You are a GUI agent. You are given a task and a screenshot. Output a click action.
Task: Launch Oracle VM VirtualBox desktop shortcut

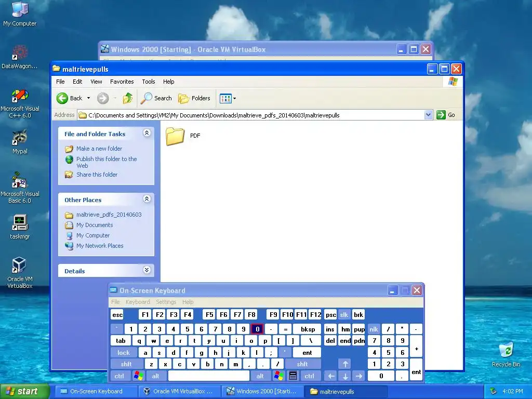pyautogui.click(x=20, y=273)
